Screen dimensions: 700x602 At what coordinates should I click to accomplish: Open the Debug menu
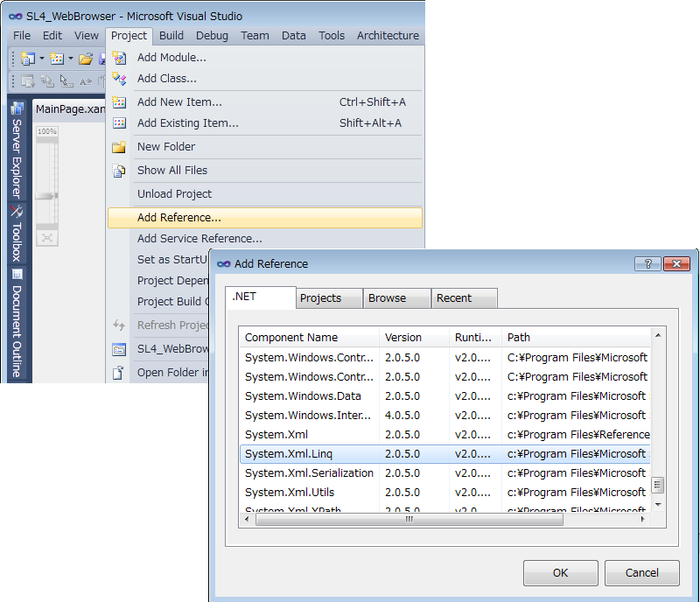point(212,36)
